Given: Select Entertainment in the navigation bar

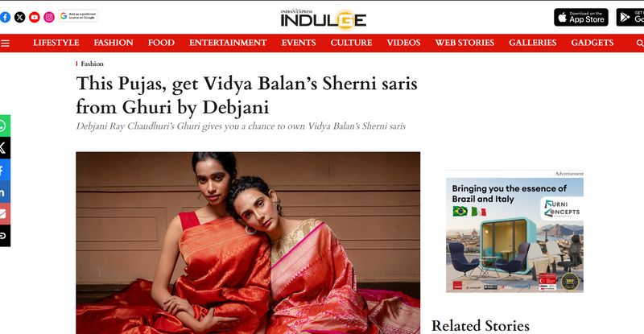Looking at the screenshot, I should (x=228, y=43).
